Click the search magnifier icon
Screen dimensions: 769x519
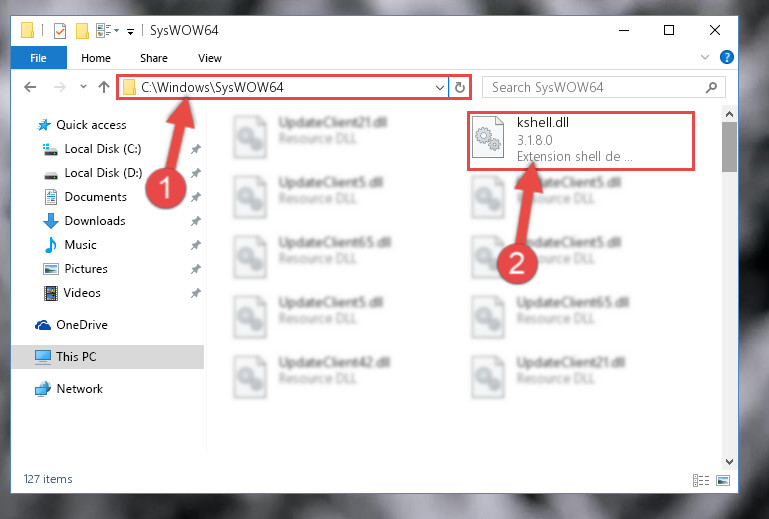[x=711, y=87]
